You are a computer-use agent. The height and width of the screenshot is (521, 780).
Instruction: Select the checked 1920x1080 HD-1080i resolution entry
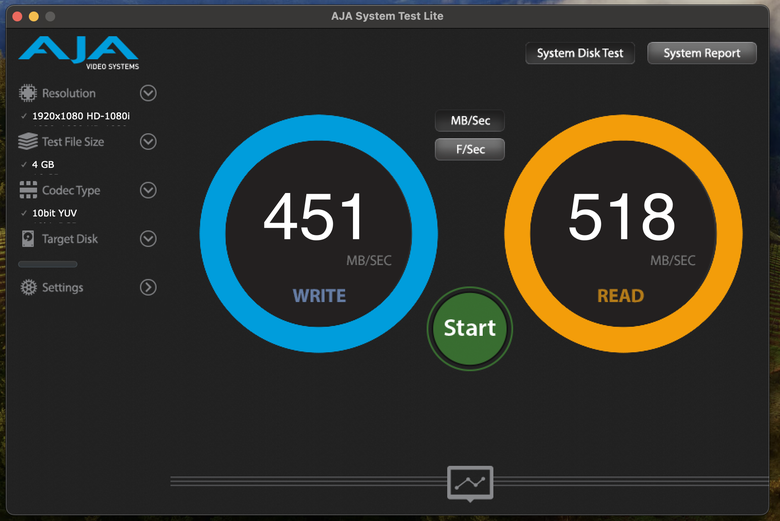tap(76, 116)
